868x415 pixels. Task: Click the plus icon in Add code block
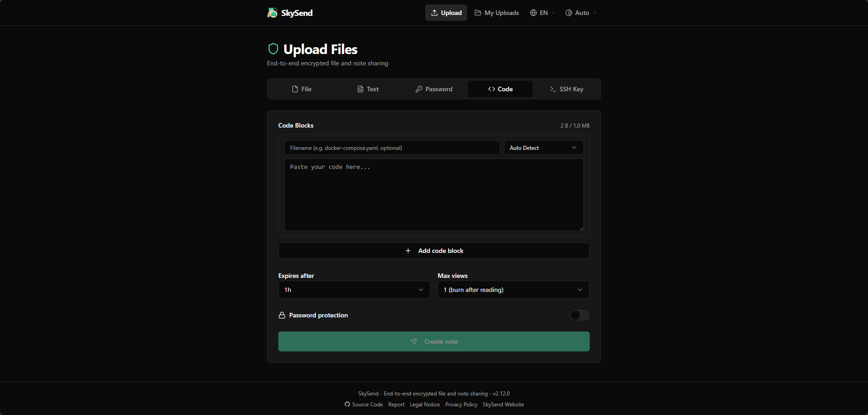click(x=408, y=251)
